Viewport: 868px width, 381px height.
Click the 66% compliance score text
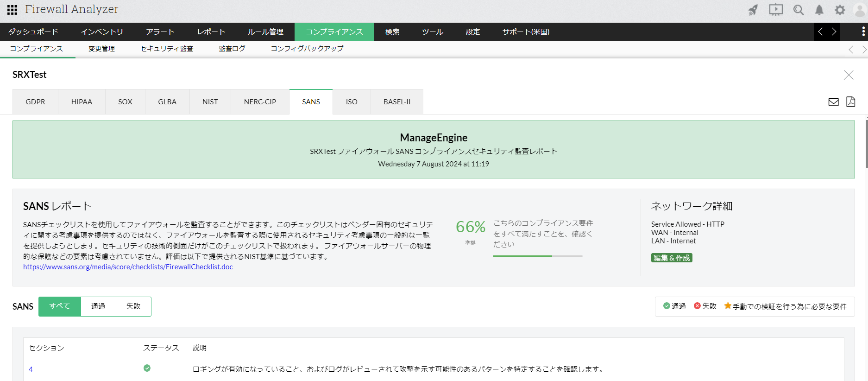(x=471, y=227)
